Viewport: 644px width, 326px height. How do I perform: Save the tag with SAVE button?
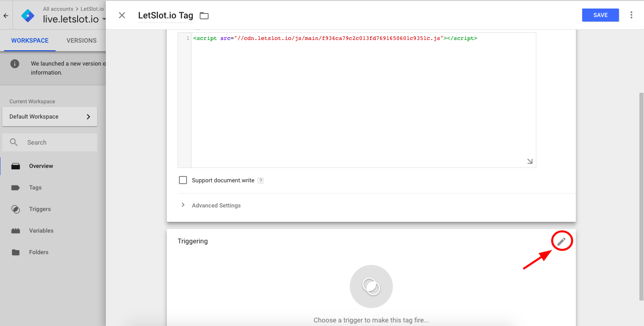click(x=600, y=15)
